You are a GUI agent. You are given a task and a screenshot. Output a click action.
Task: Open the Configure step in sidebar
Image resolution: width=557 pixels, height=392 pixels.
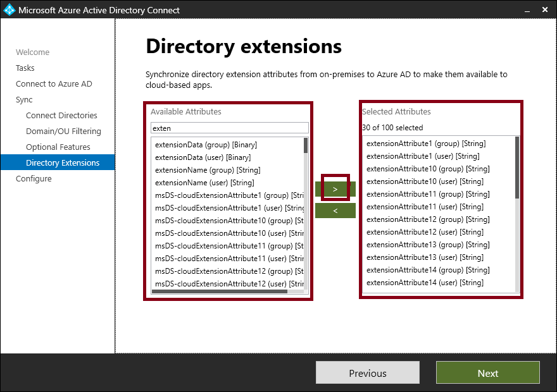click(x=34, y=178)
